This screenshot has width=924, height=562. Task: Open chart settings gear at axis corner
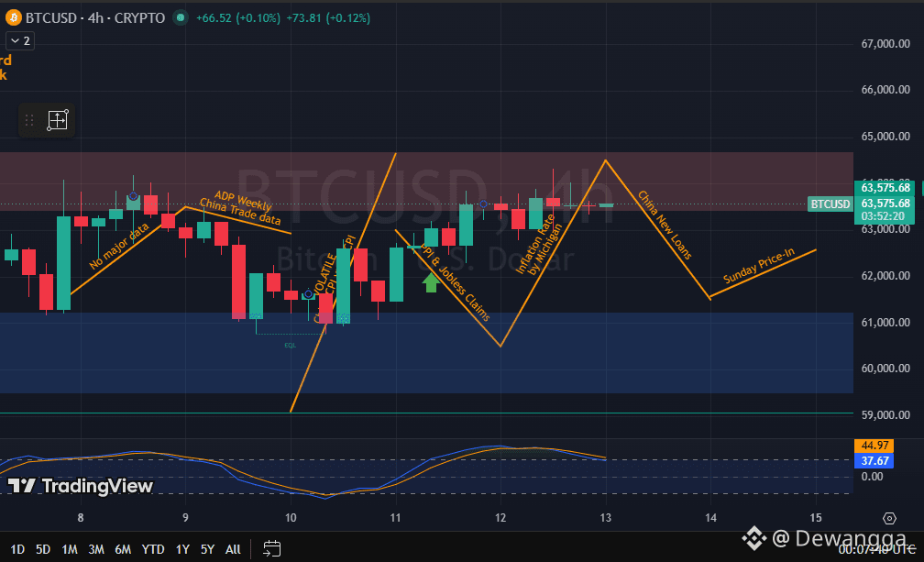tap(889, 518)
